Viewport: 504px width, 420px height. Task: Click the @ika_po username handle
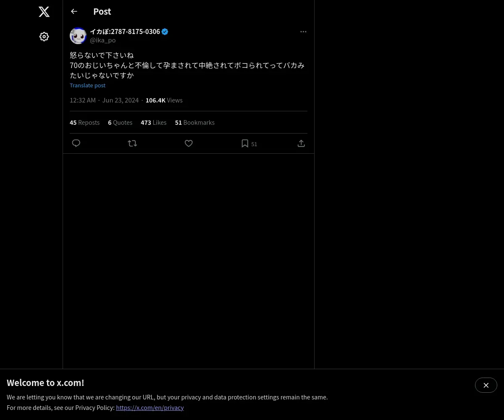coord(102,40)
